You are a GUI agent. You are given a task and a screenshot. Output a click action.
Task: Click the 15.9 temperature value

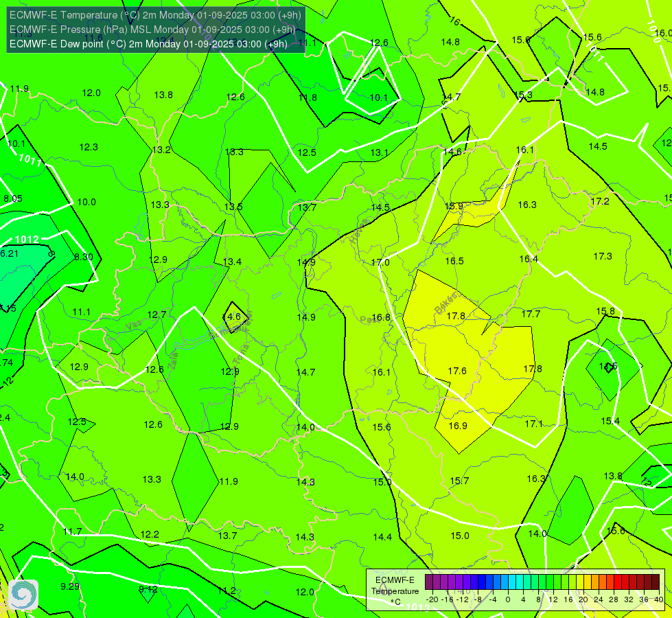click(x=454, y=206)
